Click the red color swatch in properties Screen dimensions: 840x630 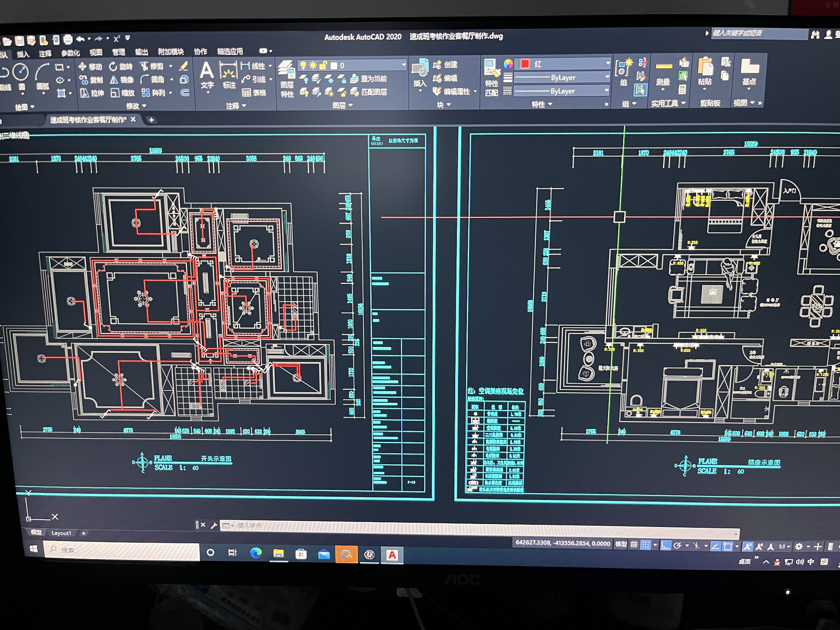pos(525,64)
